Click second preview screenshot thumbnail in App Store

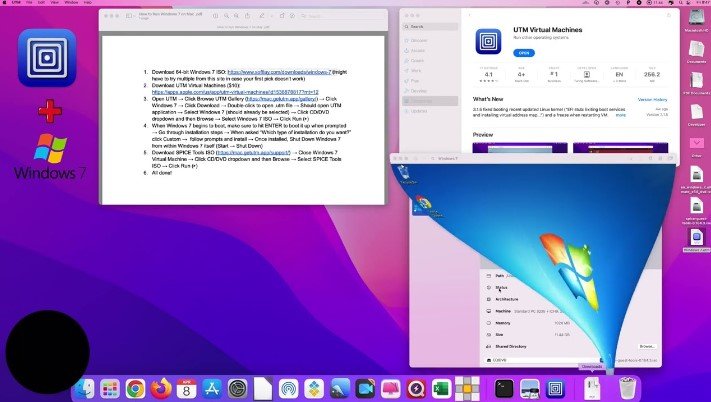coord(620,148)
